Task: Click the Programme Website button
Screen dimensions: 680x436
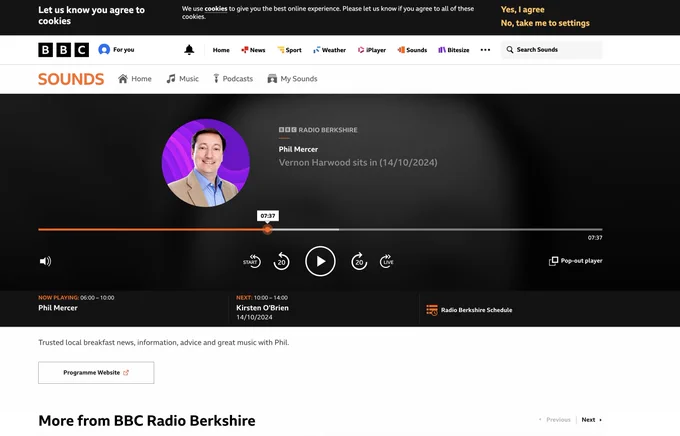Action: pyautogui.click(x=96, y=373)
